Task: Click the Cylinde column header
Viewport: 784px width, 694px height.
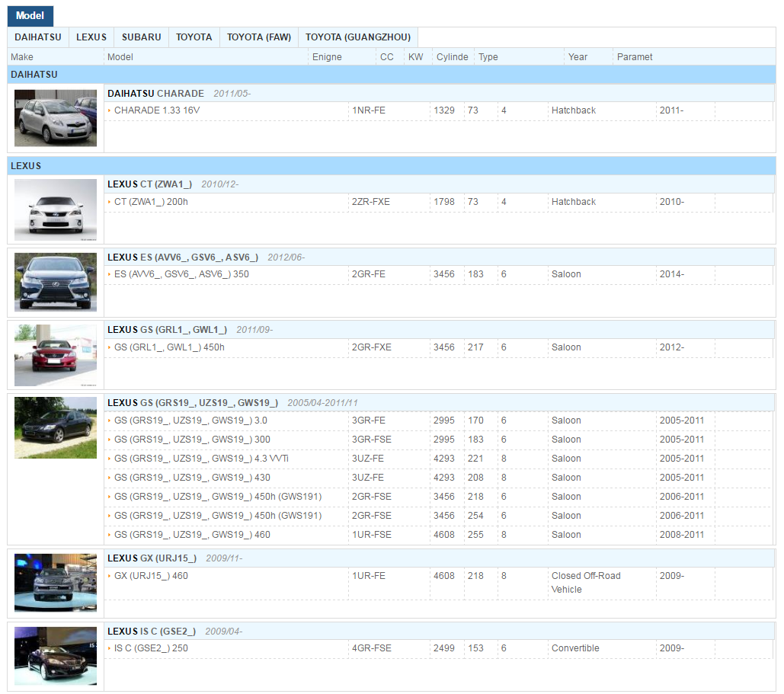Action: point(453,57)
